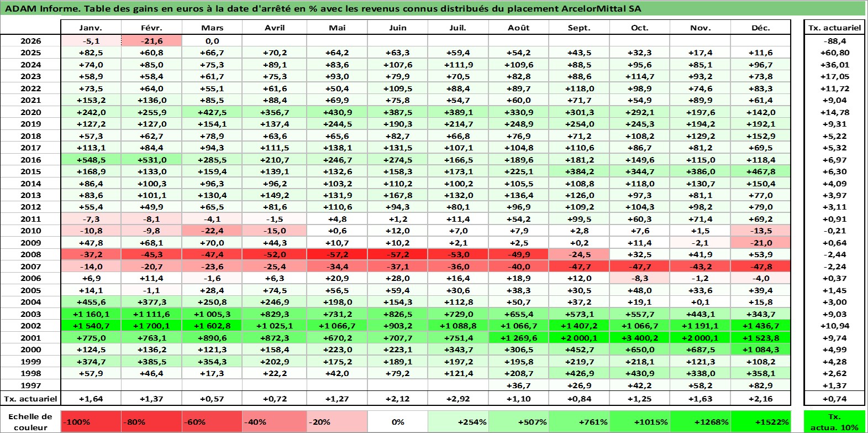Click the 'Tx. actuariel' label of bottom row

[30, 398]
